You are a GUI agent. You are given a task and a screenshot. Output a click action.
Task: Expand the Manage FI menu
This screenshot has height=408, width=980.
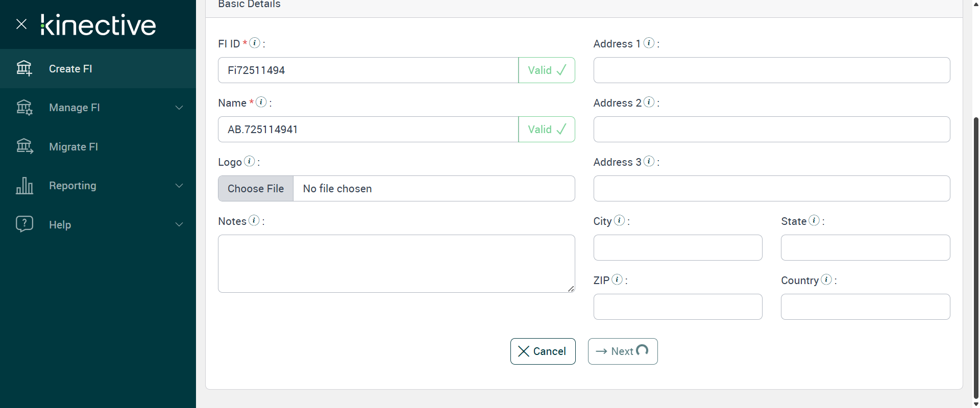pos(179,108)
